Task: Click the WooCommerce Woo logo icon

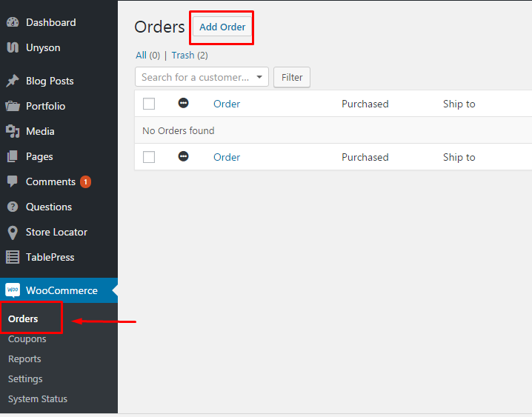Action: [13, 290]
